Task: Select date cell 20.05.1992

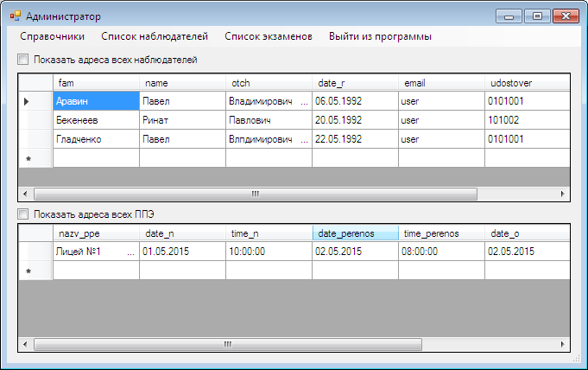Action: [x=355, y=120]
